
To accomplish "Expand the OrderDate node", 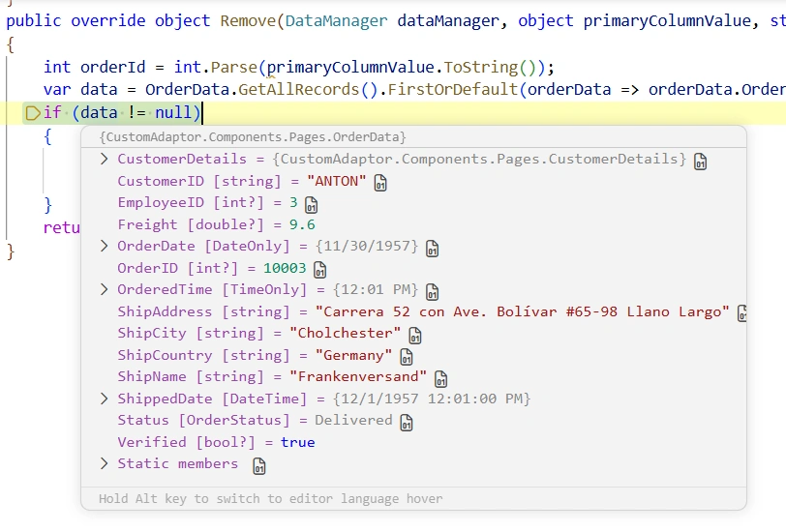I will [104, 246].
